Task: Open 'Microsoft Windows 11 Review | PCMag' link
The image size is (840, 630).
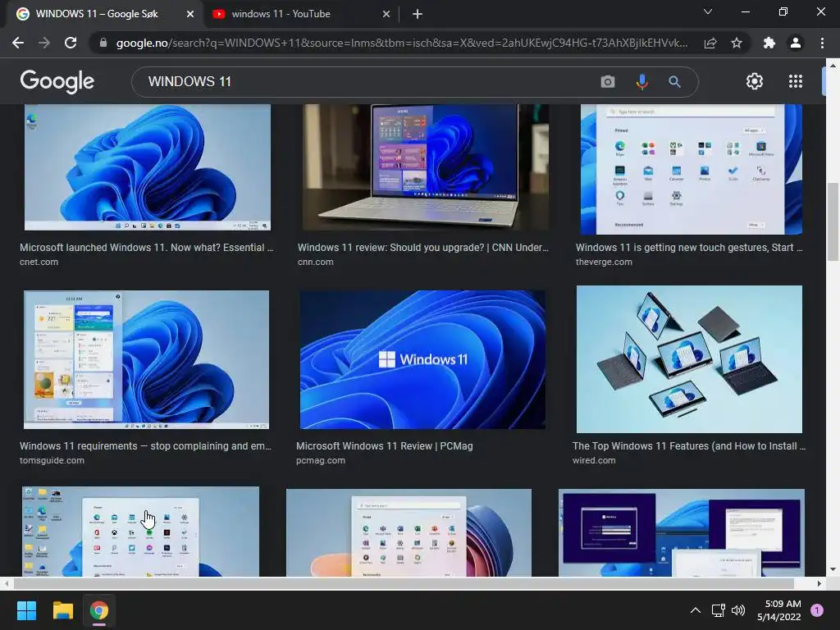Action: [385, 445]
